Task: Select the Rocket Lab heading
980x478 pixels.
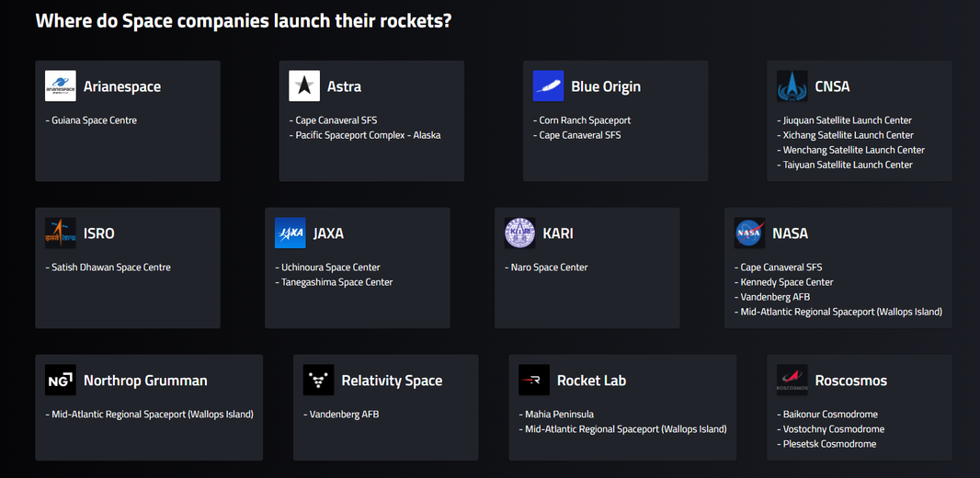Action: (x=591, y=381)
